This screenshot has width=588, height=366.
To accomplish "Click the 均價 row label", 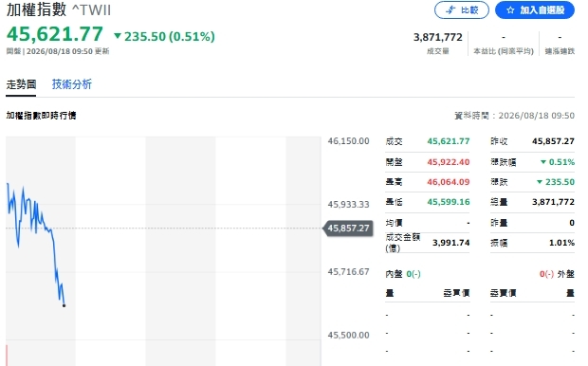I will pyautogui.click(x=394, y=223).
